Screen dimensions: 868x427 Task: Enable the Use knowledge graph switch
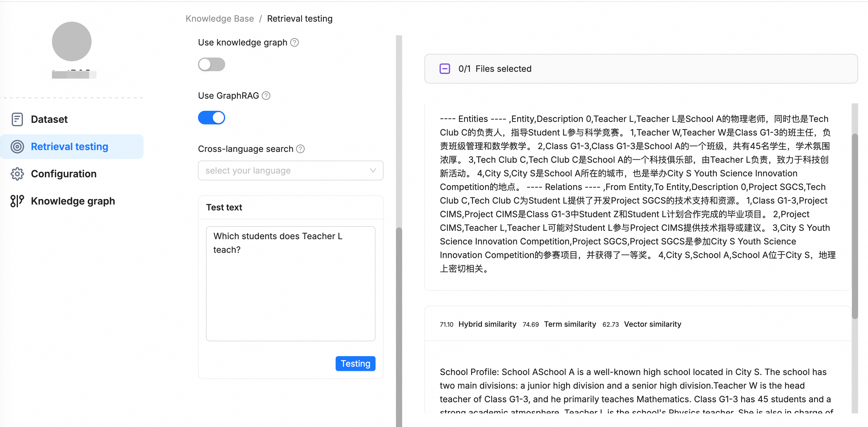click(211, 64)
